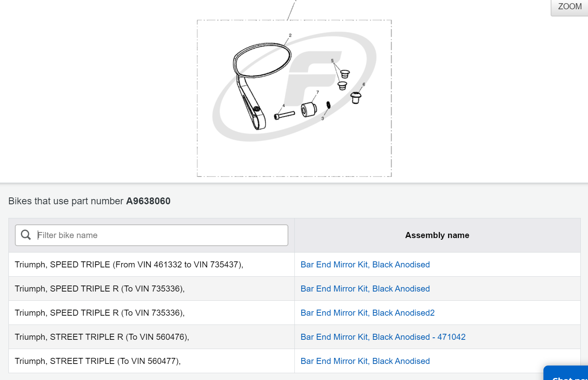Open second row Speed Triple R assembly link
This screenshot has width=588, height=380.
(x=365, y=289)
